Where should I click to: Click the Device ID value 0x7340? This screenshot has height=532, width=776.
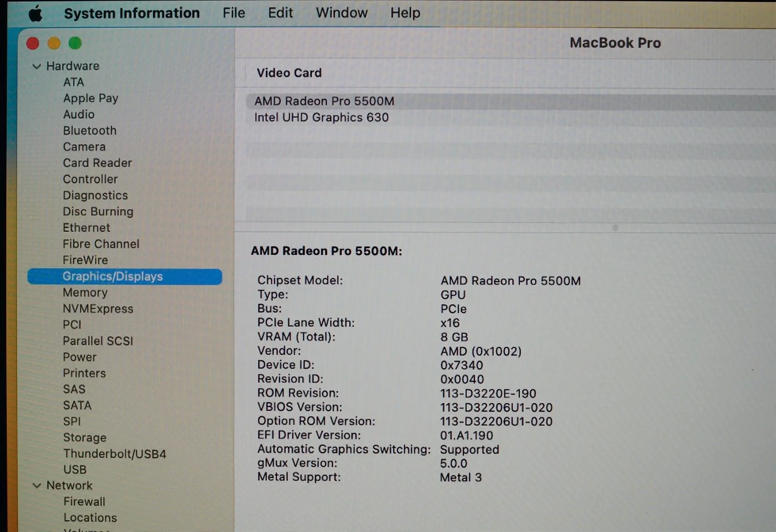pyautogui.click(x=462, y=365)
